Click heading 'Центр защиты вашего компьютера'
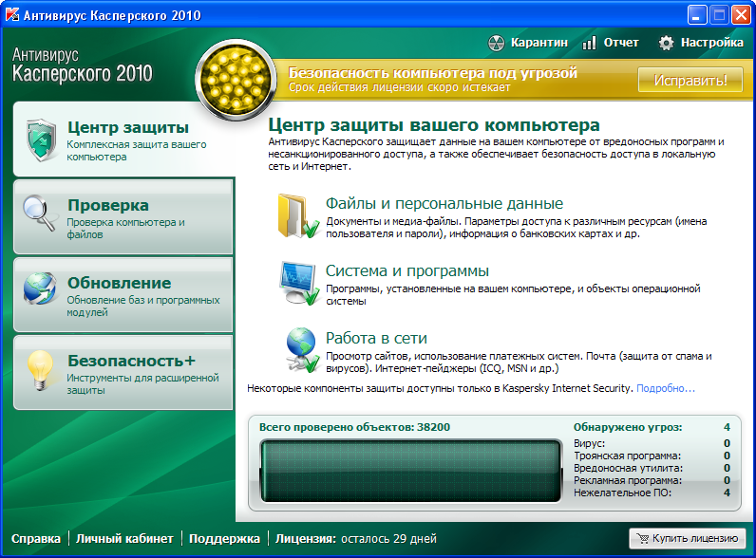 (x=434, y=125)
